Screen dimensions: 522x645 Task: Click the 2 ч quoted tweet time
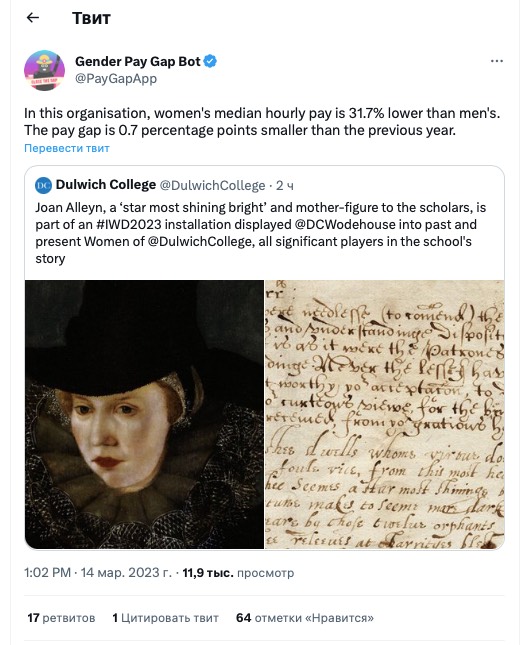pos(285,186)
